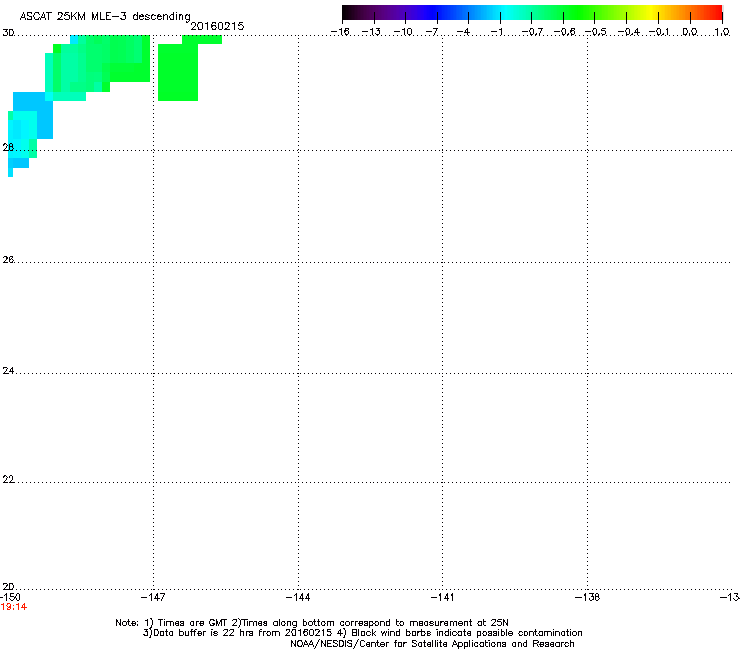Click the latitude label 24
740x650 pixels.
tap(8, 371)
